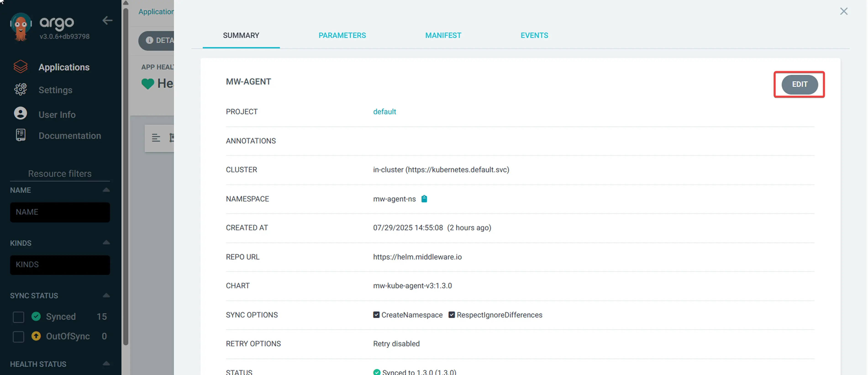Collapse the KINDS filter section
The width and height of the screenshot is (868, 375).
[106, 242]
